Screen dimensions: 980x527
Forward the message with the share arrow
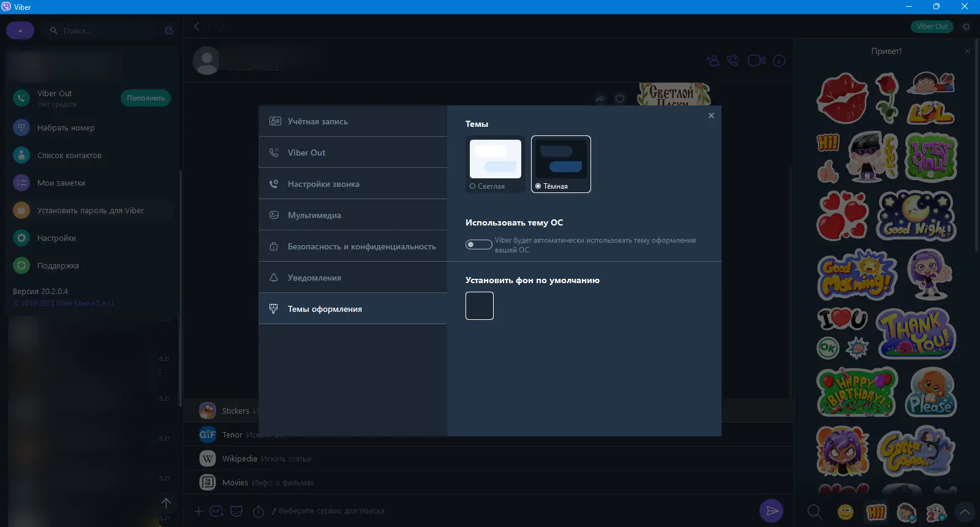pos(600,99)
